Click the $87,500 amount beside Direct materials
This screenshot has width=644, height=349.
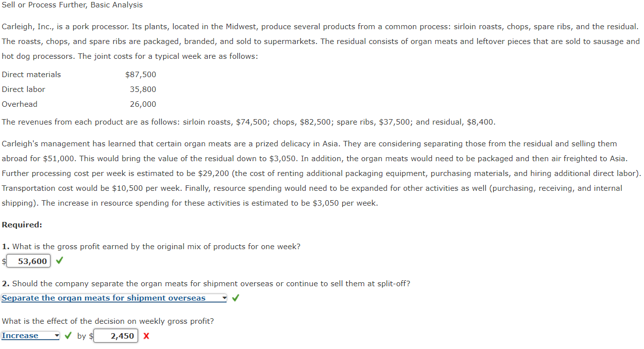(141, 74)
